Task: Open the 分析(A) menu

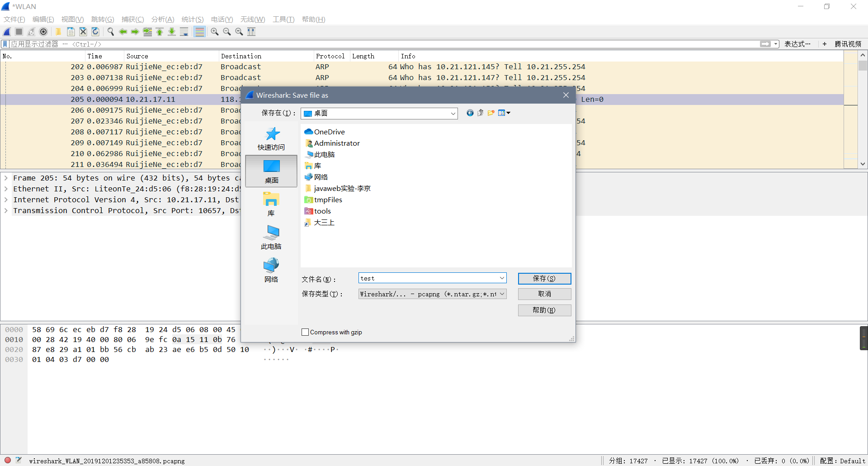Action: tap(163, 19)
